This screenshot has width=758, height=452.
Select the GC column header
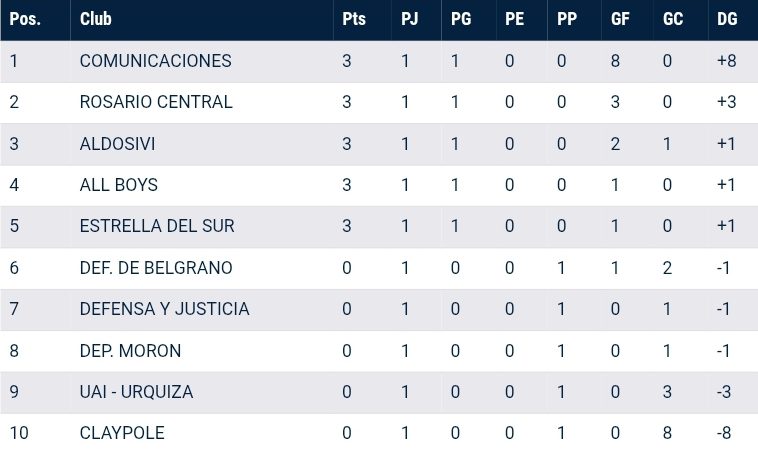tap(673, 20)
